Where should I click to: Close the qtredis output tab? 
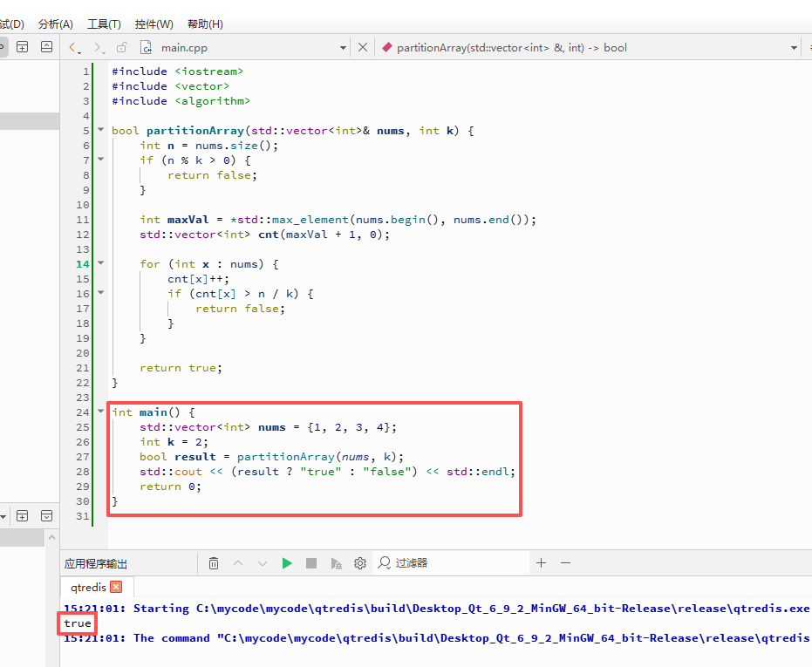tap(117, 587)
